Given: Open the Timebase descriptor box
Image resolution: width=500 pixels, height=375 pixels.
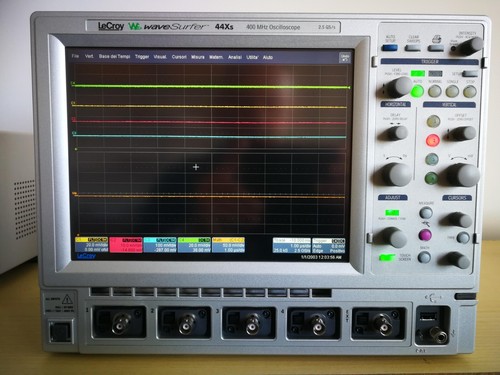Looking at the screenshot, I should (292, 246).
